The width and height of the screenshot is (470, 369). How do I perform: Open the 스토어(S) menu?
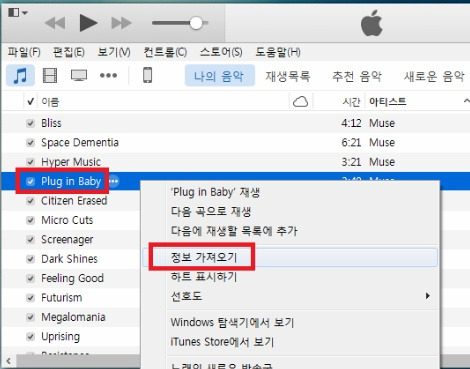click(221, 52)
